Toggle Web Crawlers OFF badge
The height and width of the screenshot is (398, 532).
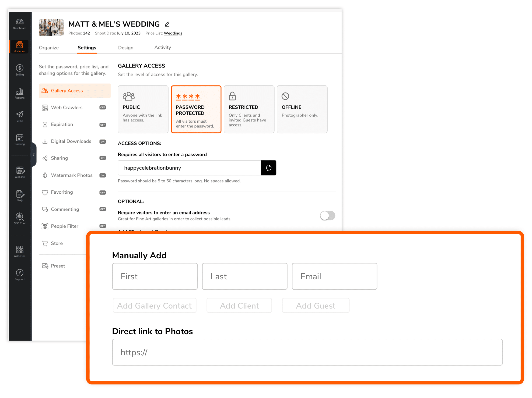tap(103, 107)
